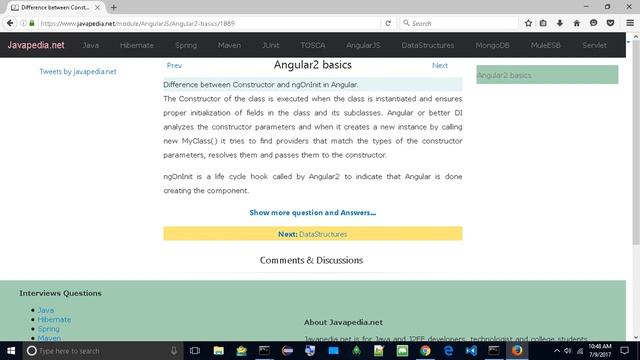The image size is (640, 360).
Task: Click the Javapedia.net logo
Action: 36,45
